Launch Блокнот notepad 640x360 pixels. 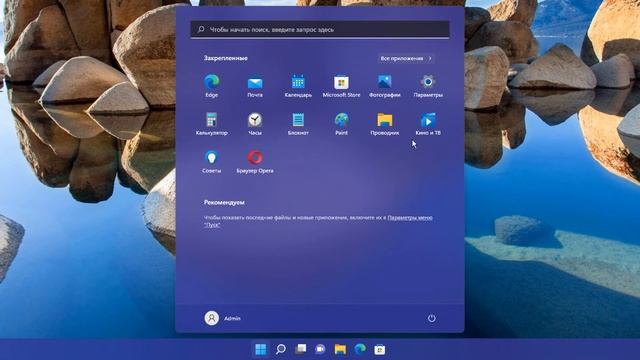[x=298, y=124]
